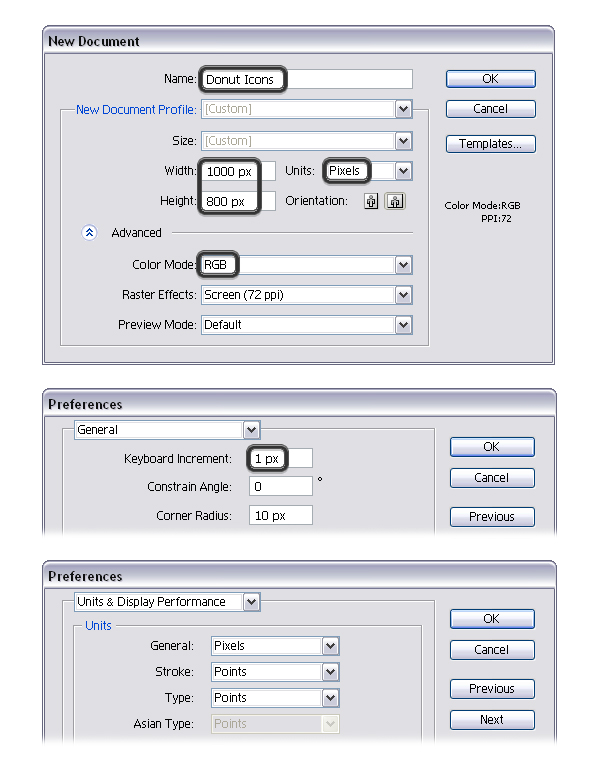Open the General units dropdown set to Pixels
600x764 pixels.
pos(275,646)
